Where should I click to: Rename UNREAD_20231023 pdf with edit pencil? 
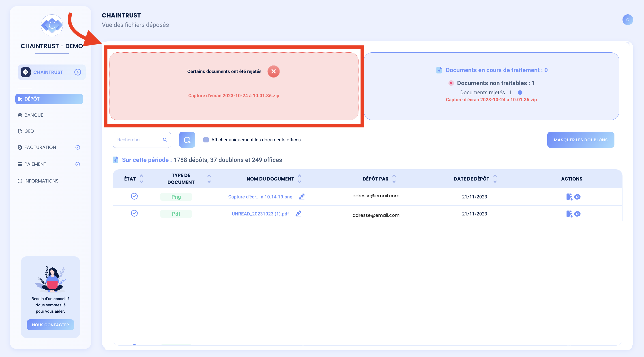pyautogui.click(x=298, y=214)
